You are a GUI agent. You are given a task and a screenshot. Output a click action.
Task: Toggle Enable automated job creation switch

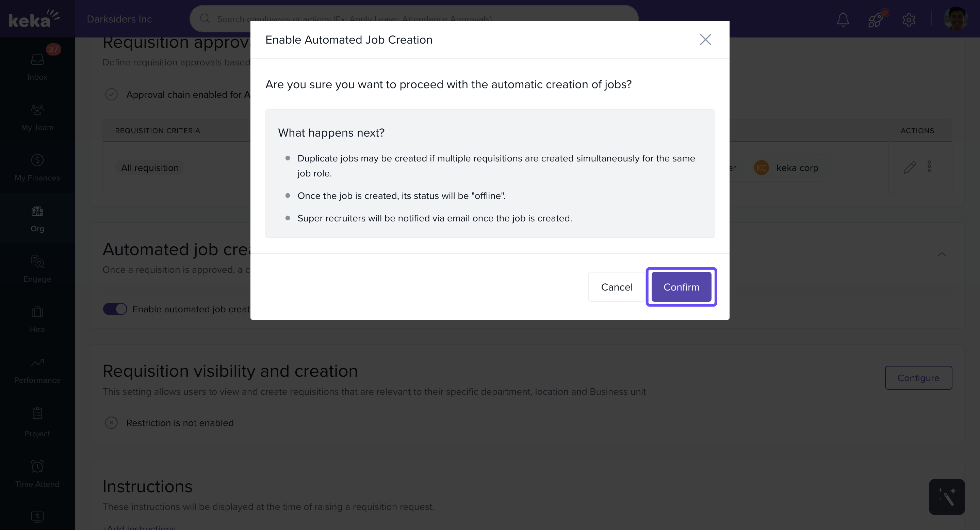point(115,309)
